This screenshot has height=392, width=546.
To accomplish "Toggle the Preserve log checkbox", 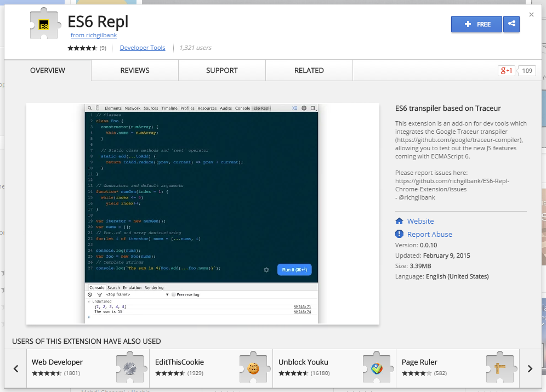I will (x=173, y=294).
